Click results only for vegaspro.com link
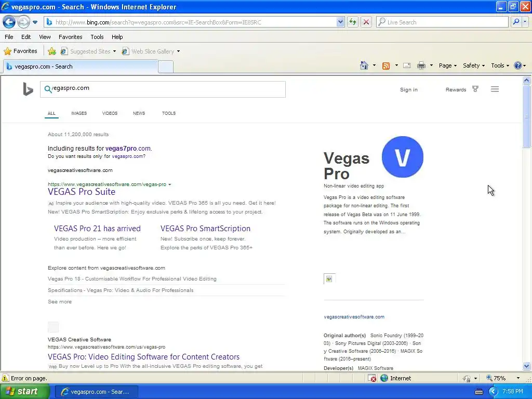The image size is (532, 399). (x=128, y=156)
